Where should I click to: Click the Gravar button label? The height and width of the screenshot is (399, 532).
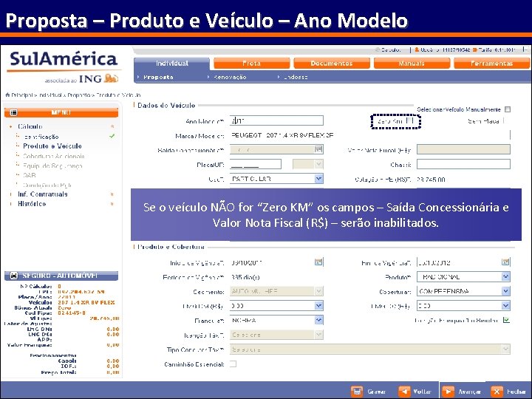377,392
